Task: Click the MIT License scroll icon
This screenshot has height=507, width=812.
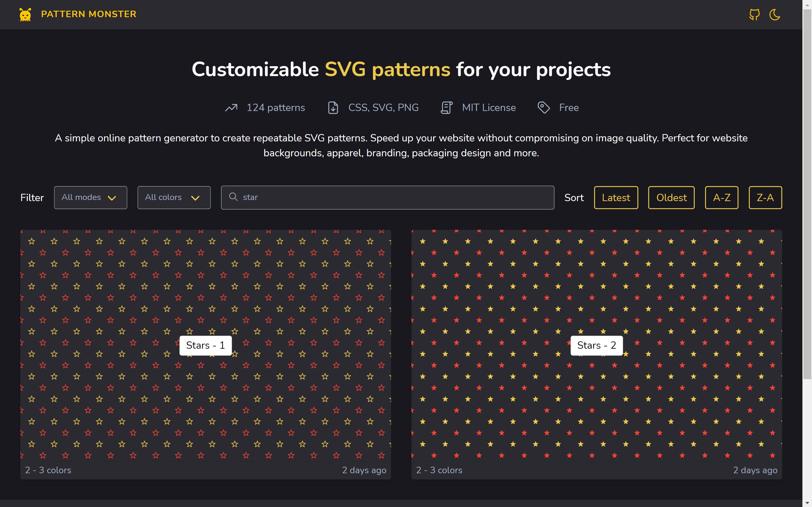Action: [x=446, y=108]
